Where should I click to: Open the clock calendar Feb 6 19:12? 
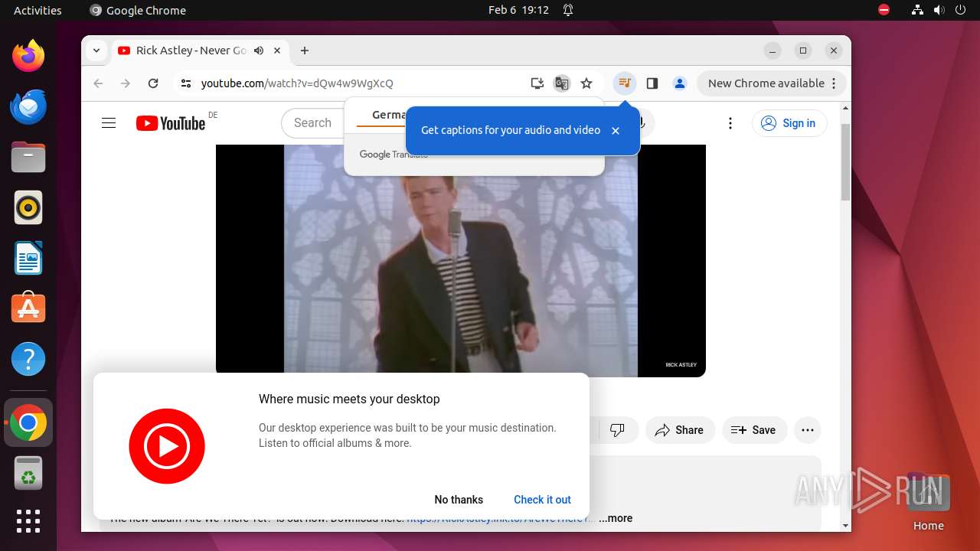(518, 10)
